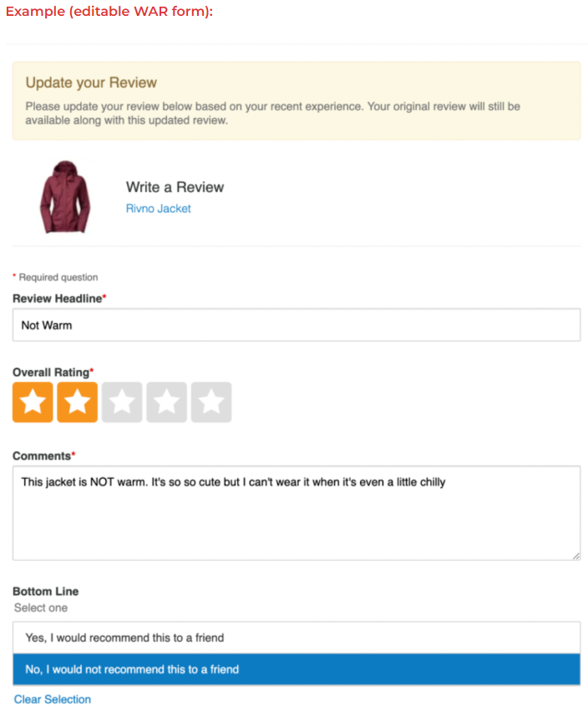Click the "Example (editable WAR form)" heading
Viewport: 588px width, 711px height.
point(109,11)
